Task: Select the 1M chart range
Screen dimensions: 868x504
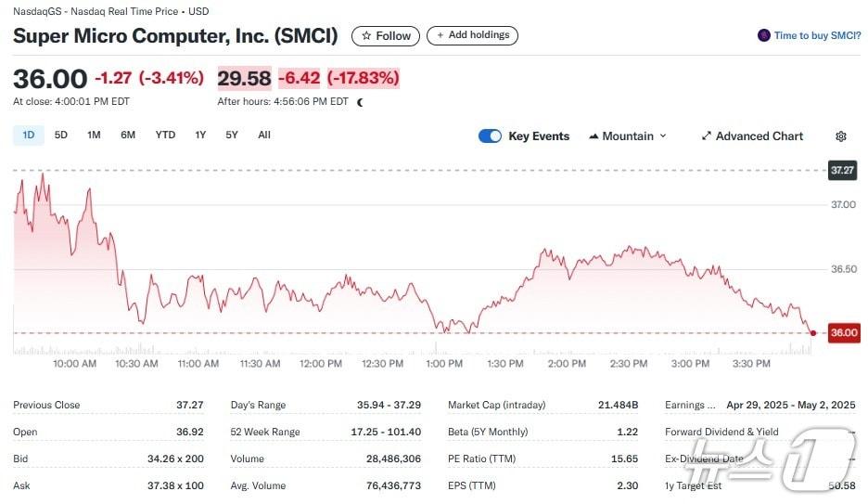Action: [x=94, y=136]
